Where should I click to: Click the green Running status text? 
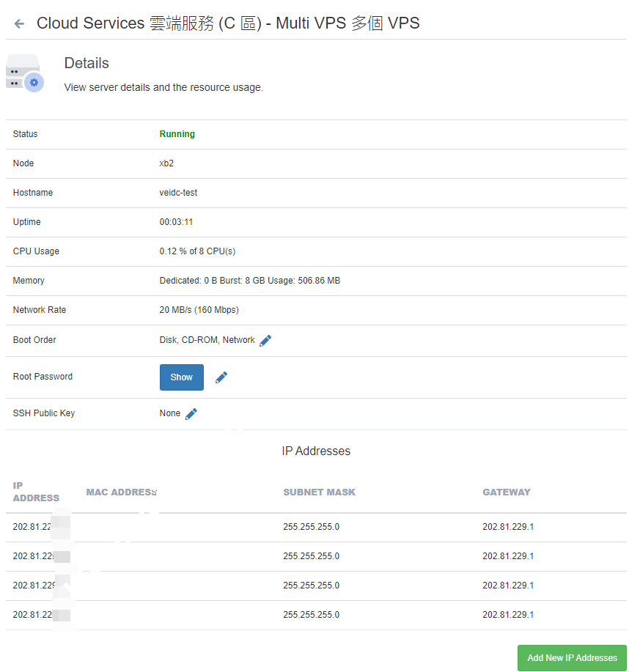[177, 134]
